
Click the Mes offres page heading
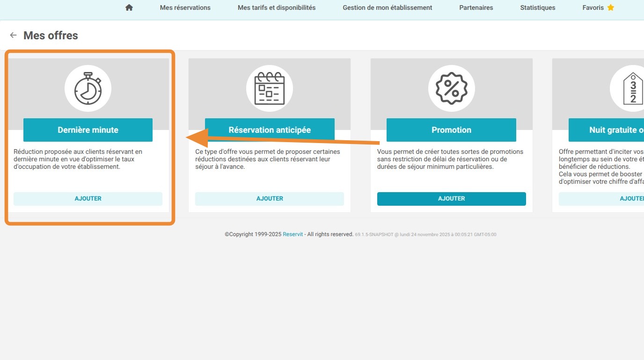(x=51, y=36)
